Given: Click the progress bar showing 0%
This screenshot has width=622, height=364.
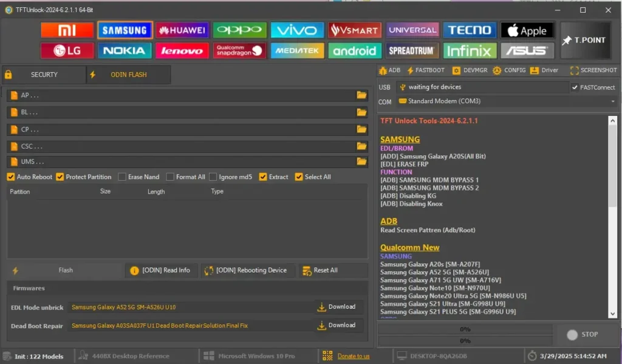Looking at the screenshot, I should coord(465,329).
